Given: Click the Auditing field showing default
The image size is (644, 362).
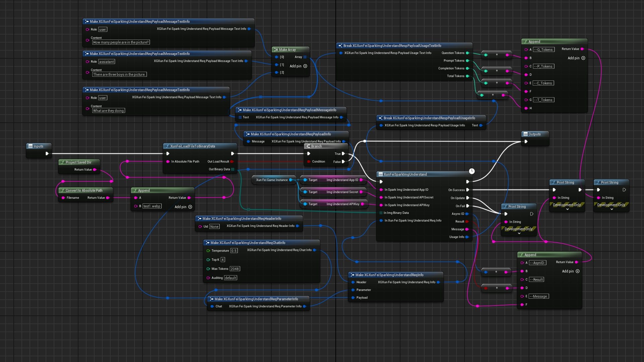Looking at the screenshot, I should pos(230,278).
